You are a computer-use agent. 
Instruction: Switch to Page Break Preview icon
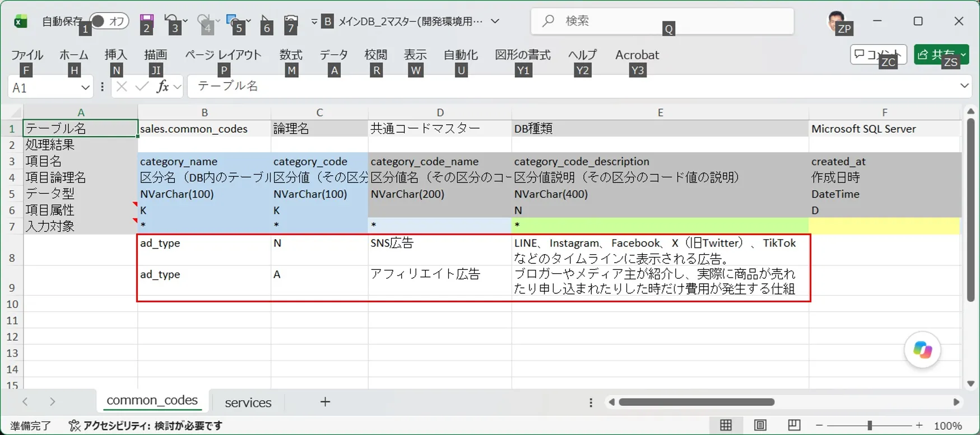point(794,425)
